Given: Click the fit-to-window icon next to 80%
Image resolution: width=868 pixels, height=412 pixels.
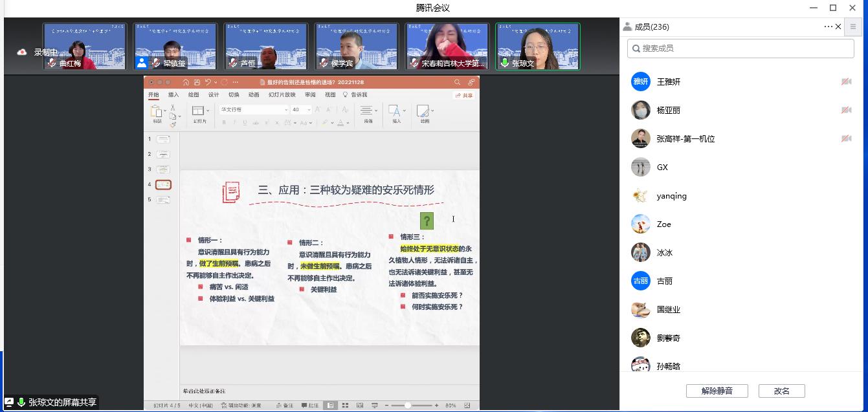Looking at the screenshot, I should tap(467, 406).
